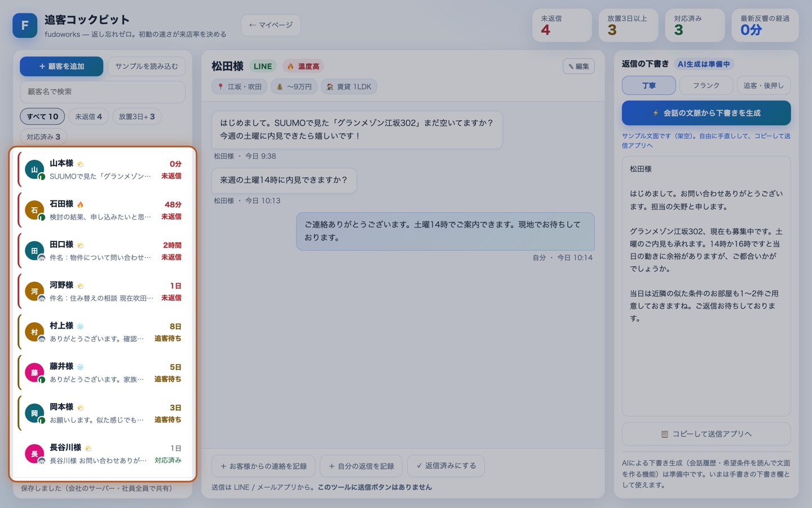The width and height of the screenshot is (812, 508).
Task: Select the 丁寧 tone option
Action: [x=649, y=85]
